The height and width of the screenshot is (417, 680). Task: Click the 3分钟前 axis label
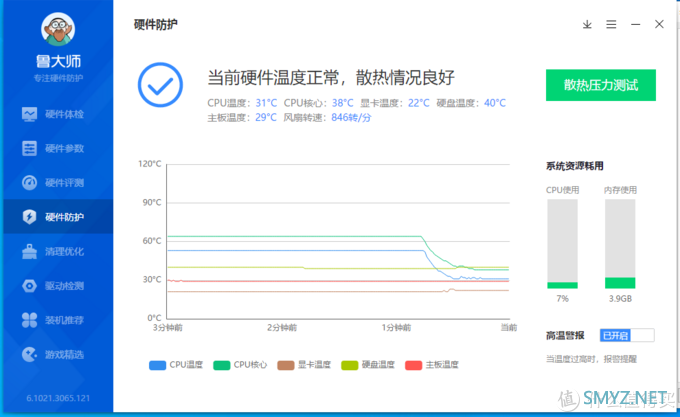pos(167,327)
